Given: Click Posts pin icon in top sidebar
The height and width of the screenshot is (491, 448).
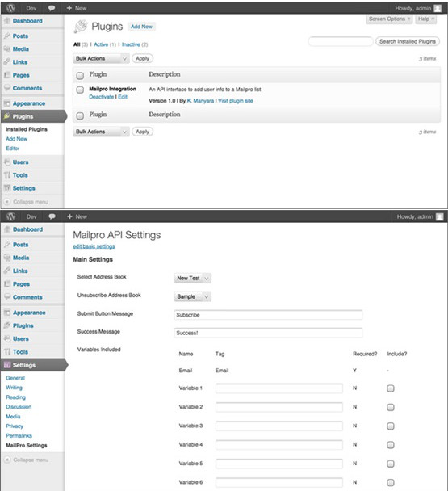Looking at the screenshot, I should pyautogui.click(x=7, y=36).
